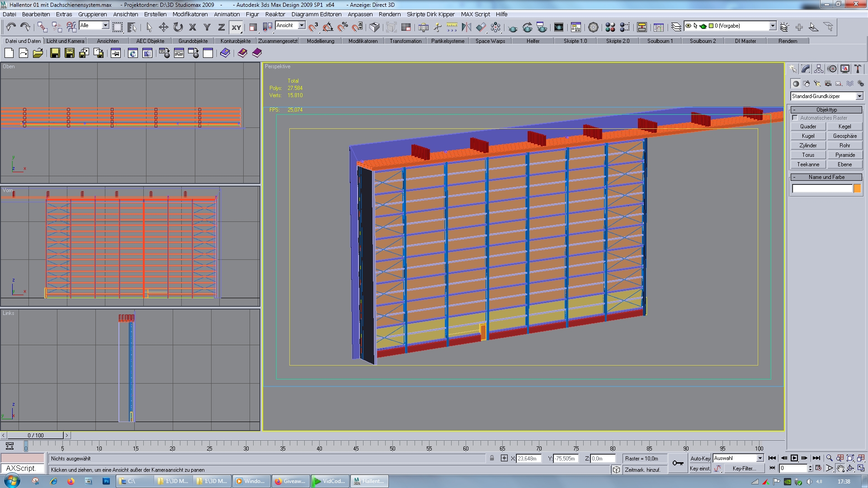This screenshot has height=488, width=868.
Task: Select the Move transform tool
Action: pos(163,27)
